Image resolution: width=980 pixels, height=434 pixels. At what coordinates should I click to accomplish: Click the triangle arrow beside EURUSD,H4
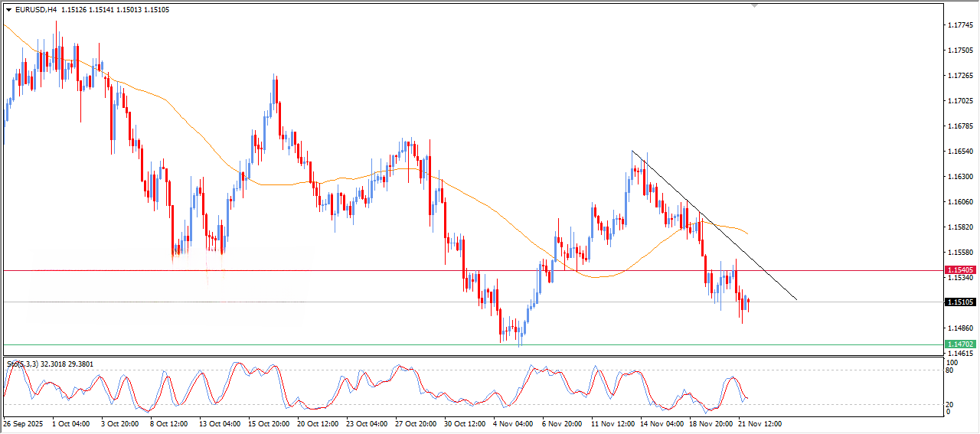pyautogui.click(x=8, y=10)
